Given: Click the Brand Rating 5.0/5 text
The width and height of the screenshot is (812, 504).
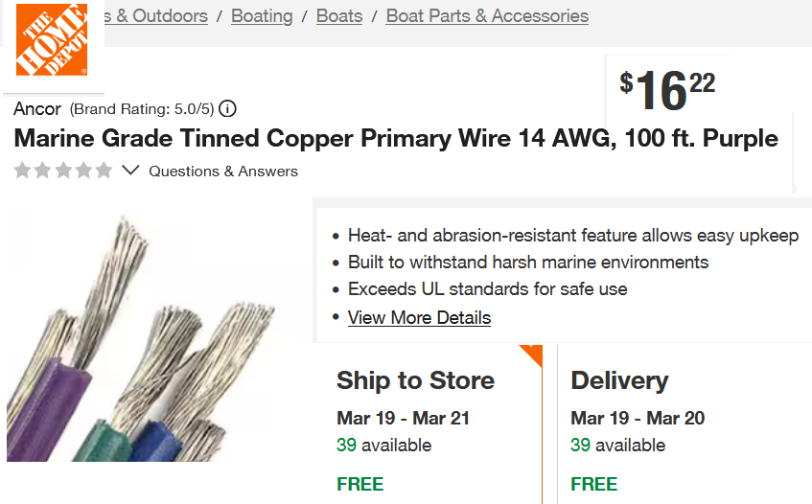Looking at the screenshot, I should click(x=142, y=108).
